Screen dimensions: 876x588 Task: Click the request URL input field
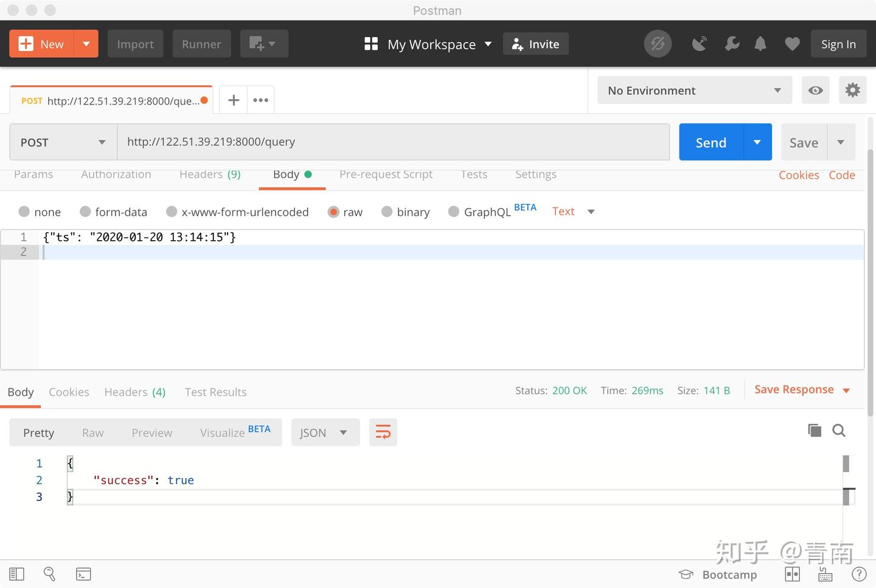pos(394,142)
